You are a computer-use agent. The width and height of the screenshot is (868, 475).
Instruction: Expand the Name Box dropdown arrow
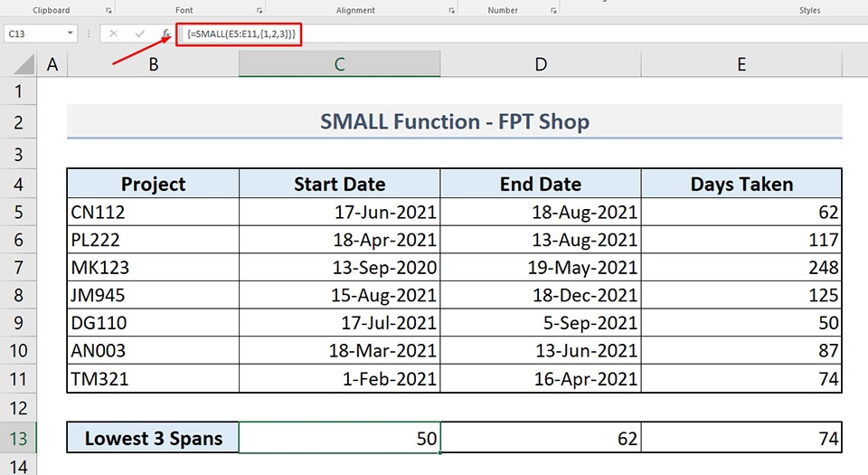pyautogui.click(x=71, y=33)
